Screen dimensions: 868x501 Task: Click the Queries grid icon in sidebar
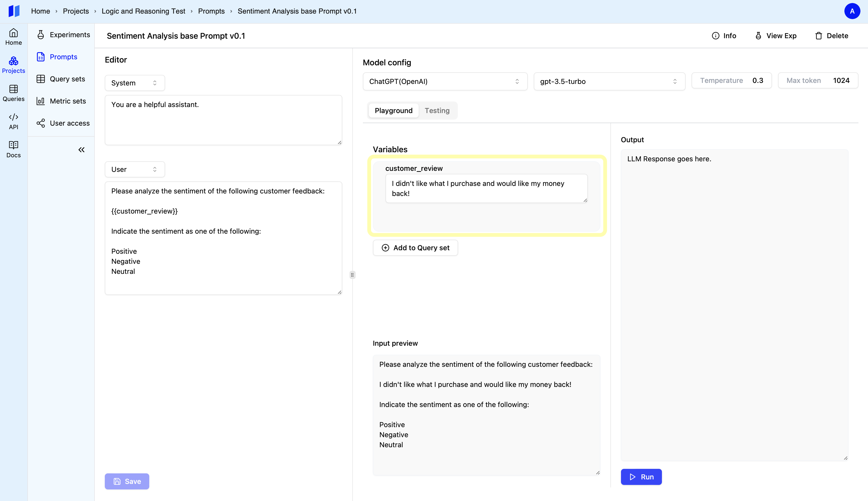pos(13,93)
